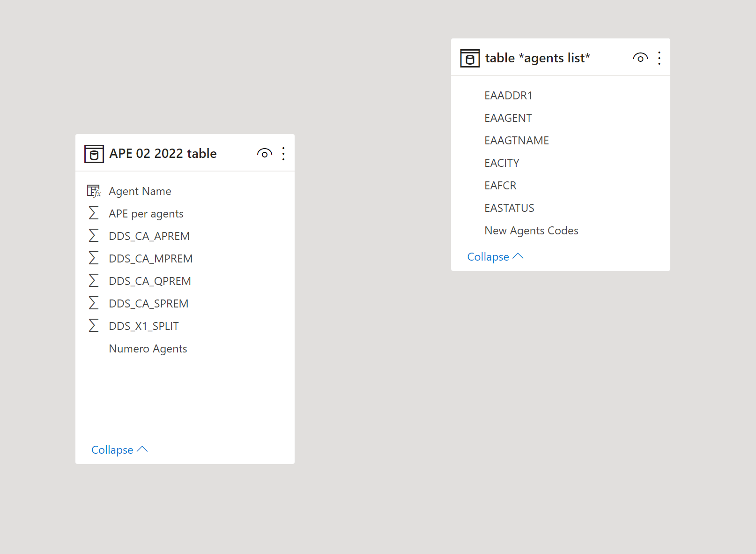Click sigma icon beside DDS_CA_QPREM

(x=94, y=281)
